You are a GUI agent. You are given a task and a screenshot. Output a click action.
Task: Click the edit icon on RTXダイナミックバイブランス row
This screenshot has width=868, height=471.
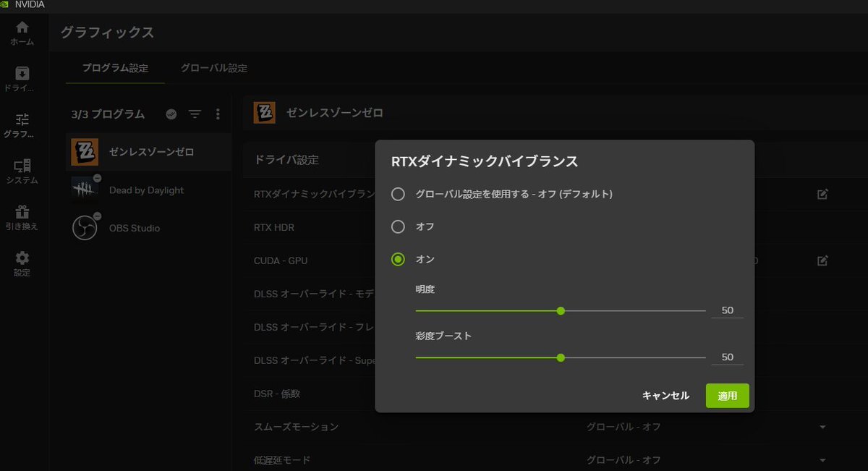coord(822,194)
